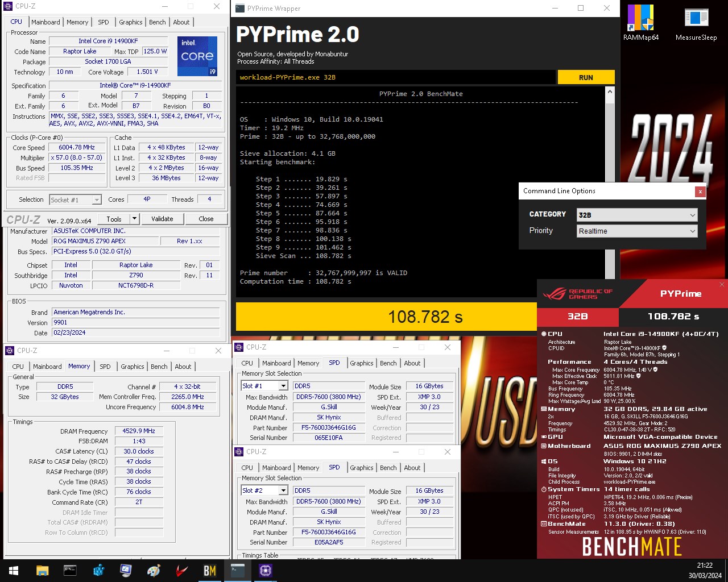The width and height of the screenshot is (728, 582).
Task: Click the processor name Intel Core i9 14900KF
Action: point(108,41)
